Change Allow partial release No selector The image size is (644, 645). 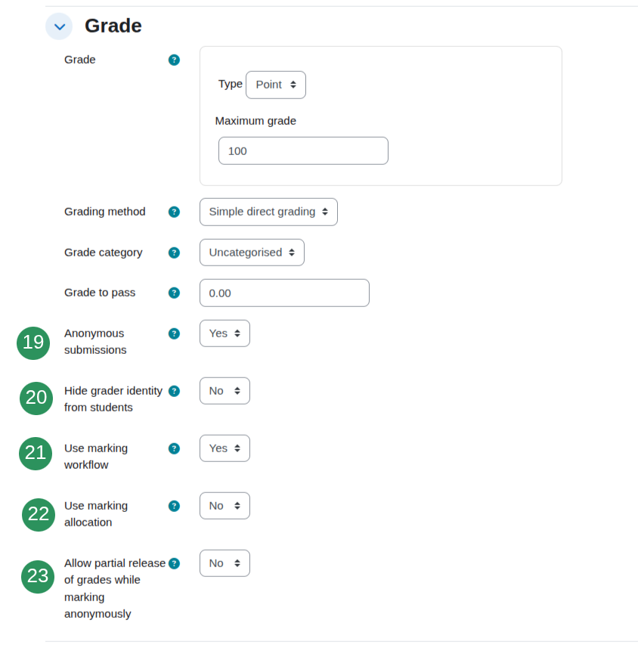pos(224,563)
